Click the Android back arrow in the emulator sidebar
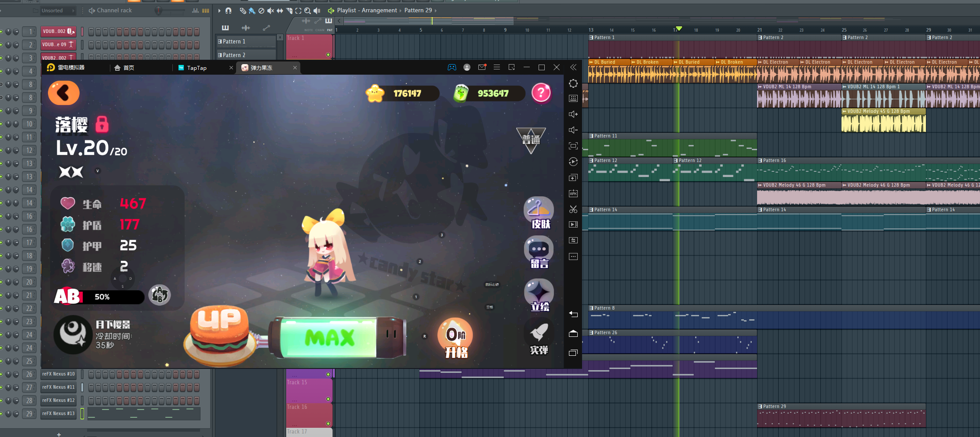This screenshot has height=437, width=980. (x=573, y=314)
